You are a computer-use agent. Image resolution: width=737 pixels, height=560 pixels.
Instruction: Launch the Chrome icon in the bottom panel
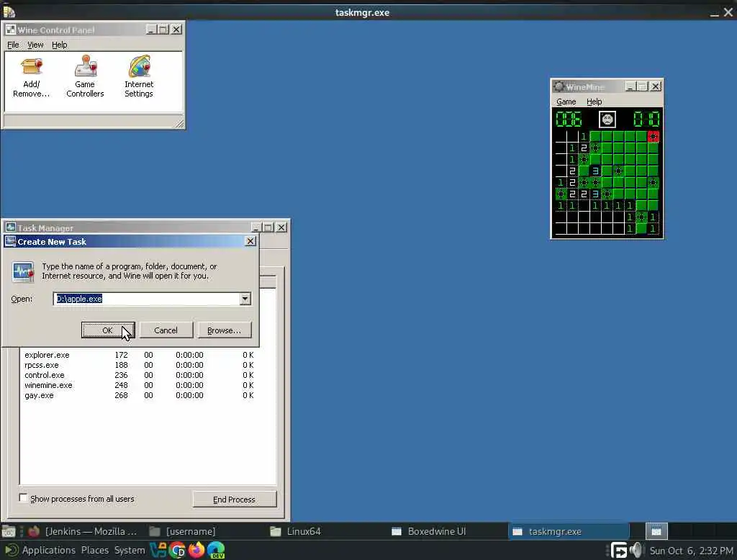coord(177,550)
